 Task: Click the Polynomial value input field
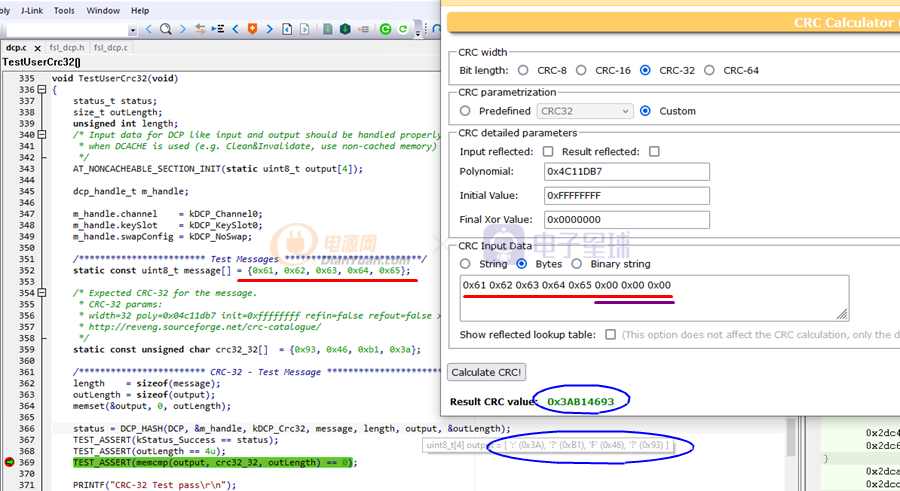click(x=626, y=171)
